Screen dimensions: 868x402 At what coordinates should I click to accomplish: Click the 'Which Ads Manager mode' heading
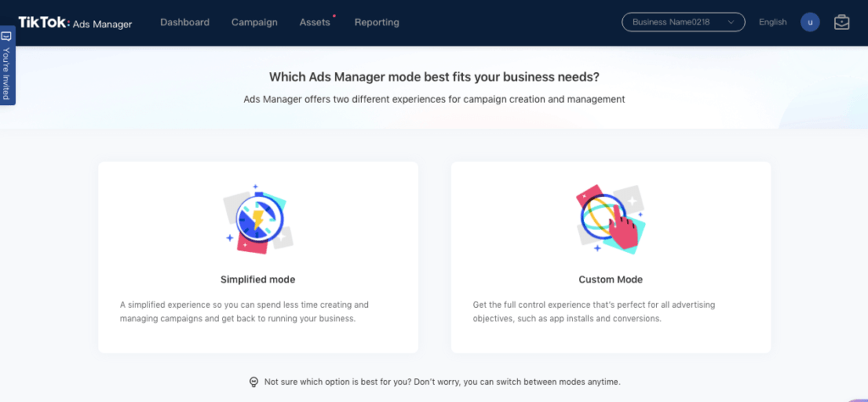(434, 77)
